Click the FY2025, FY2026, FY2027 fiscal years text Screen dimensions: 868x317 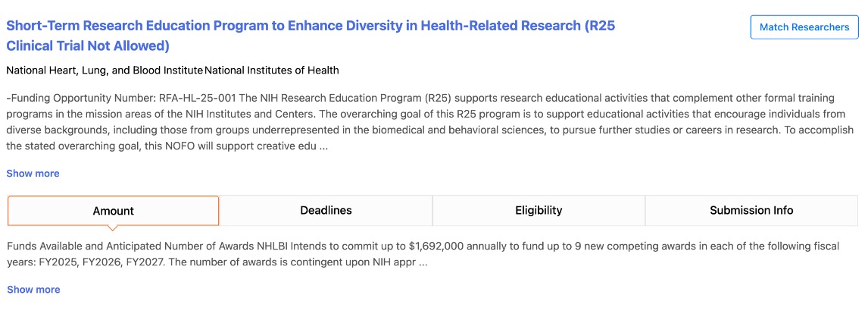point(100,262)
